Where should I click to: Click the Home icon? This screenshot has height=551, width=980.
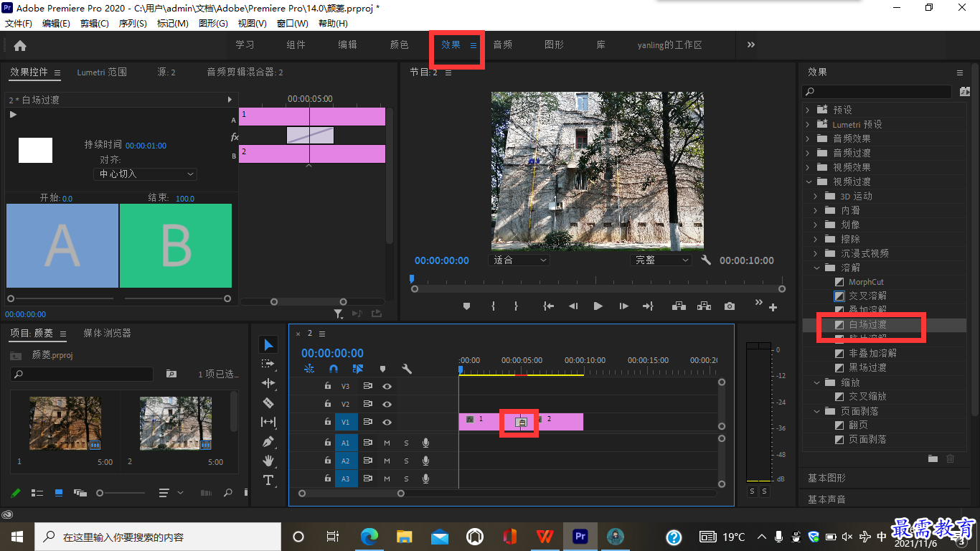(20, 45)
